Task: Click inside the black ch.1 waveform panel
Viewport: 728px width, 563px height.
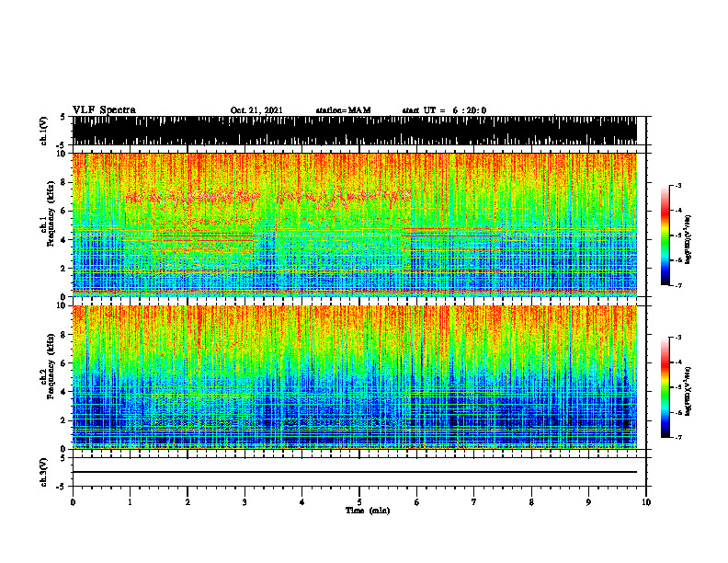Action: point(354,131)
